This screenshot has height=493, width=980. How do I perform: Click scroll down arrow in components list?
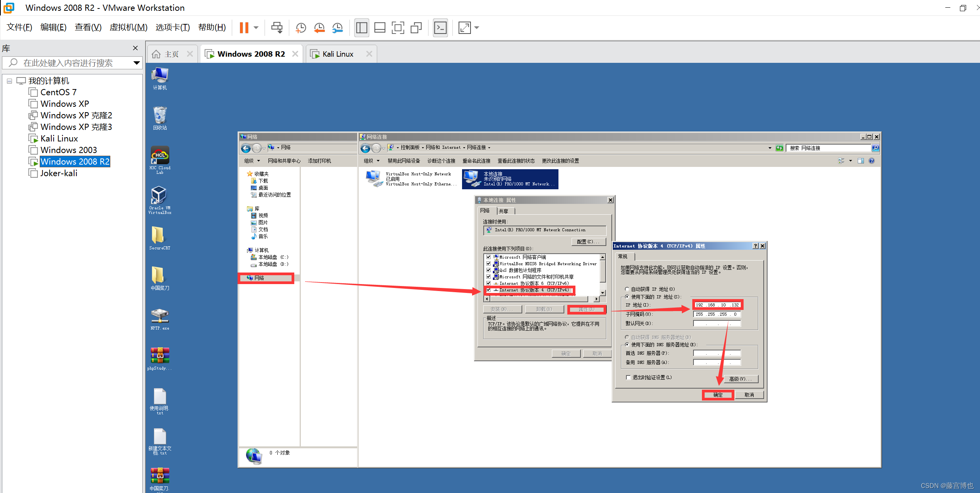603,293
